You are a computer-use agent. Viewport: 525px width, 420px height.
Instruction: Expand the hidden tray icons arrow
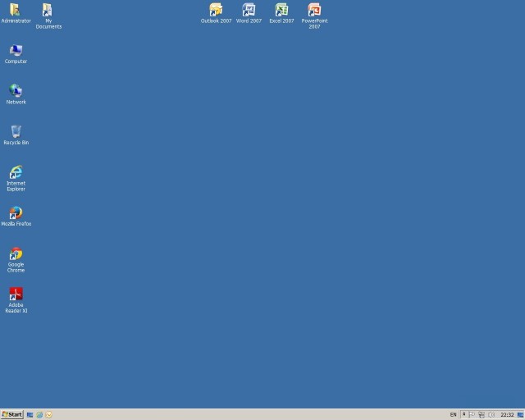point(464,414)
